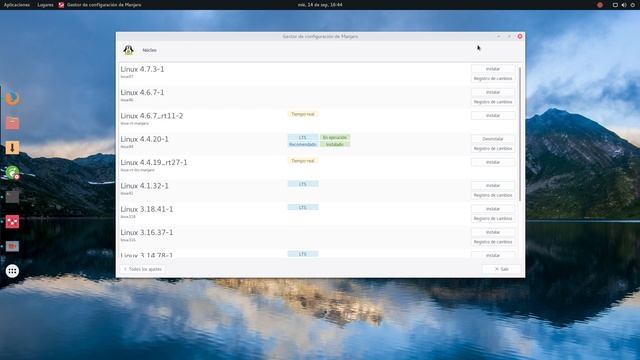Click the Recomendado badge
Screen dimensions: 640x360
click(303, 144)
